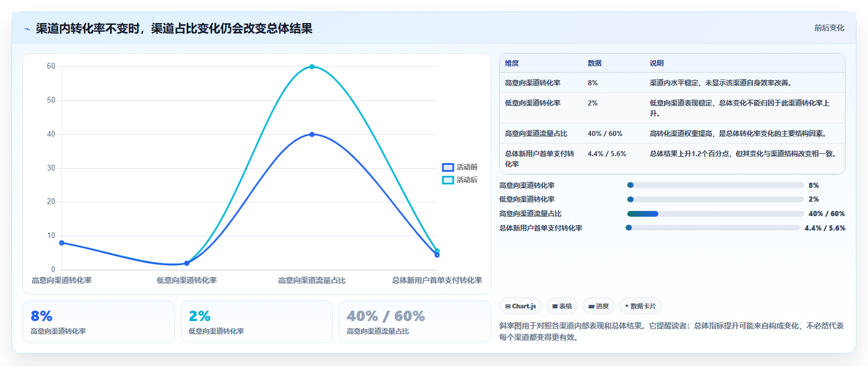
Task: Click the 维度 table column header
Action: coord(512,63)
